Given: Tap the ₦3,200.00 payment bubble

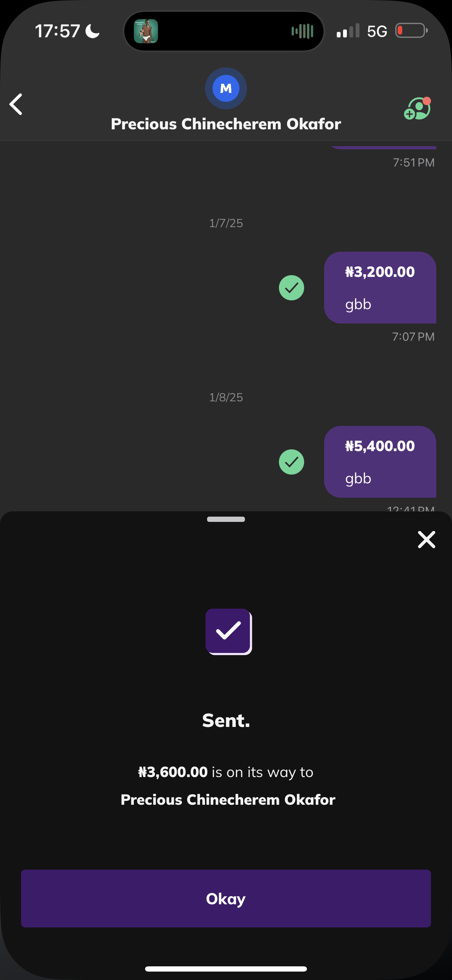Looking at the screenshot, I should pos(380,288).
